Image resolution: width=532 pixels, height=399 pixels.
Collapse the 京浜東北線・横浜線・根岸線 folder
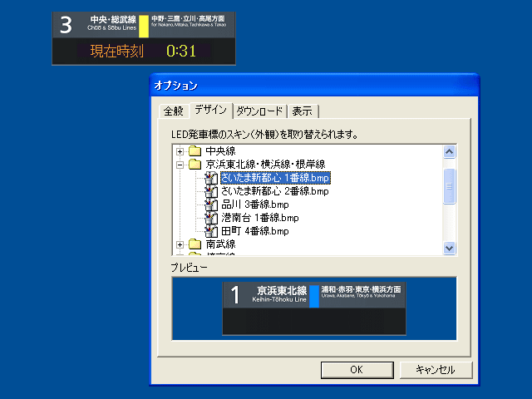coord(180,165)
